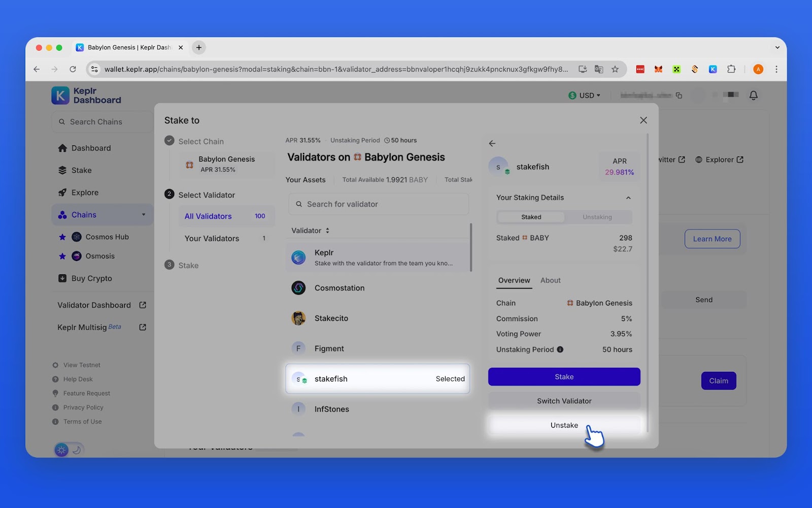Open Your Validators list
This screenshot has width=812, height=508.
(212, 238)
